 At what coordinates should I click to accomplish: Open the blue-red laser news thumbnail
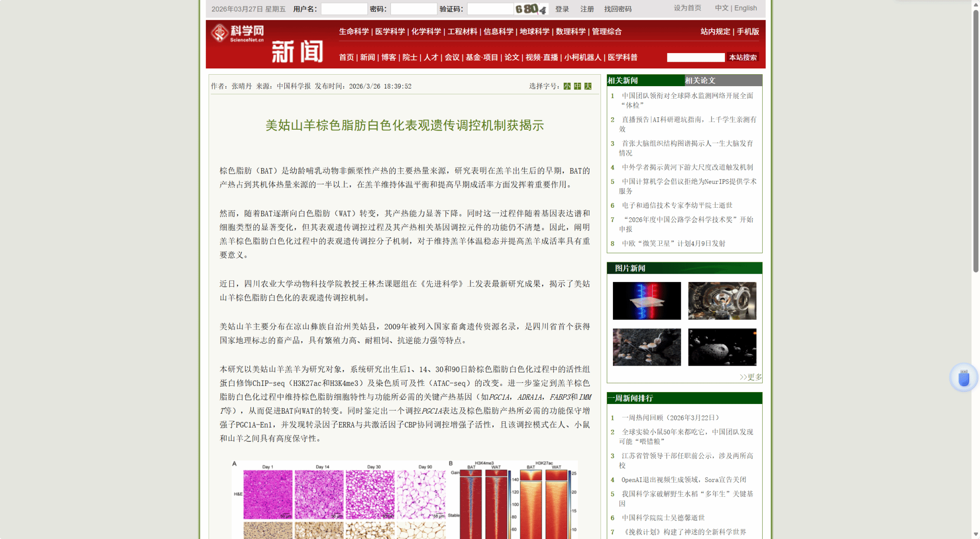646,301
